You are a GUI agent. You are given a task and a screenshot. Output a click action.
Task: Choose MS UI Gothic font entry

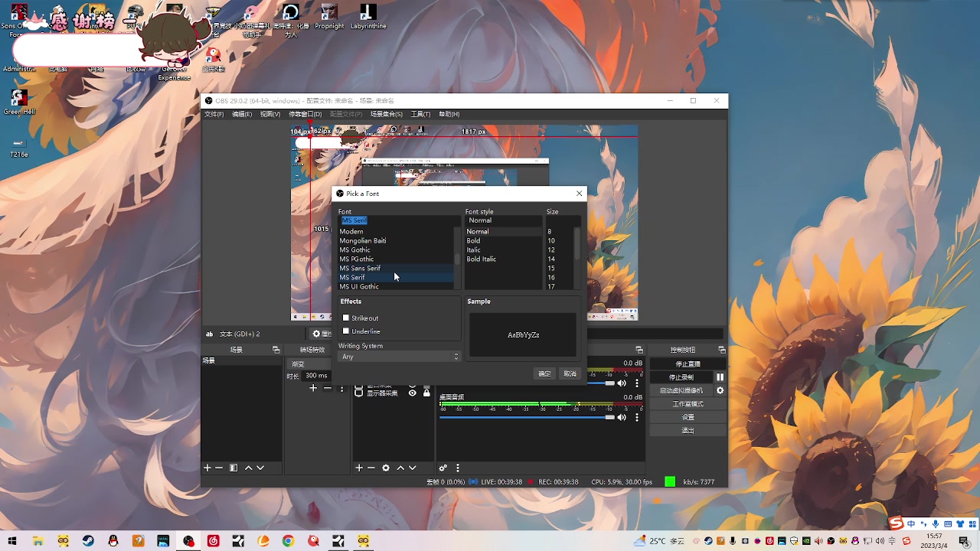click(397, 286)
